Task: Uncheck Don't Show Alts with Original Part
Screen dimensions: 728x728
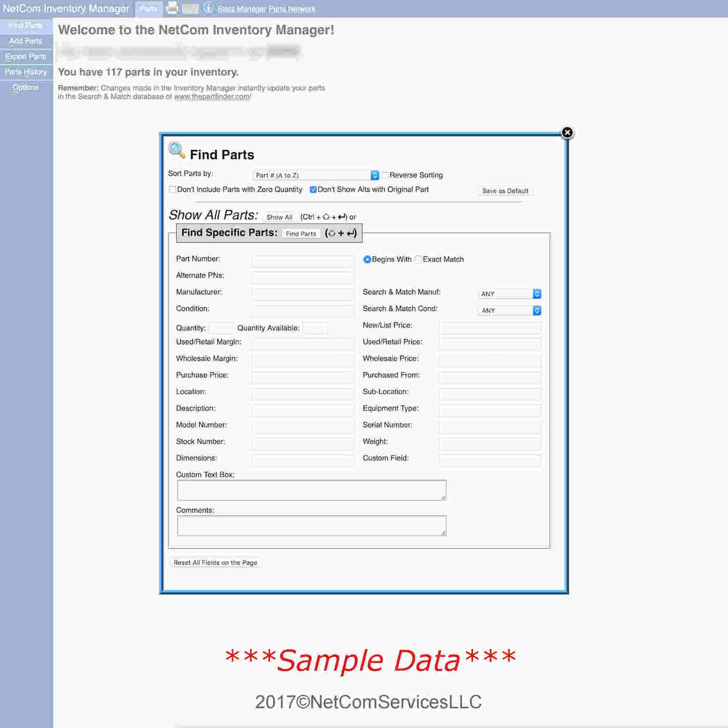Action: click(313, 190)
